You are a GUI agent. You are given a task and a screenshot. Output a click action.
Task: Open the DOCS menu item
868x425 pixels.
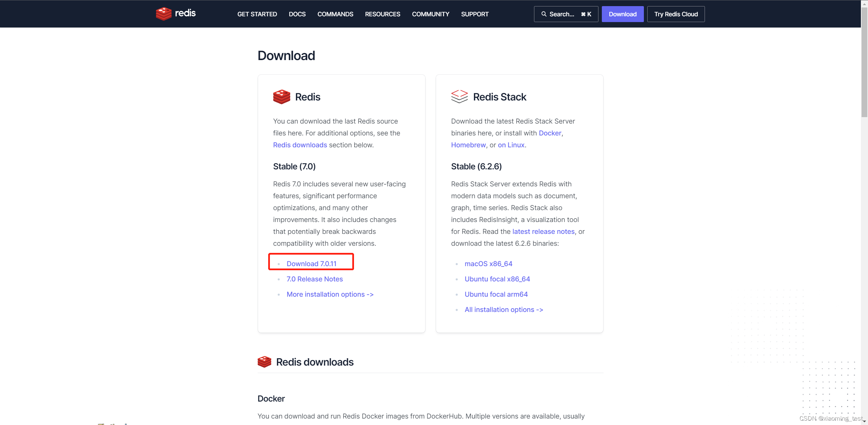pos(297,14)
